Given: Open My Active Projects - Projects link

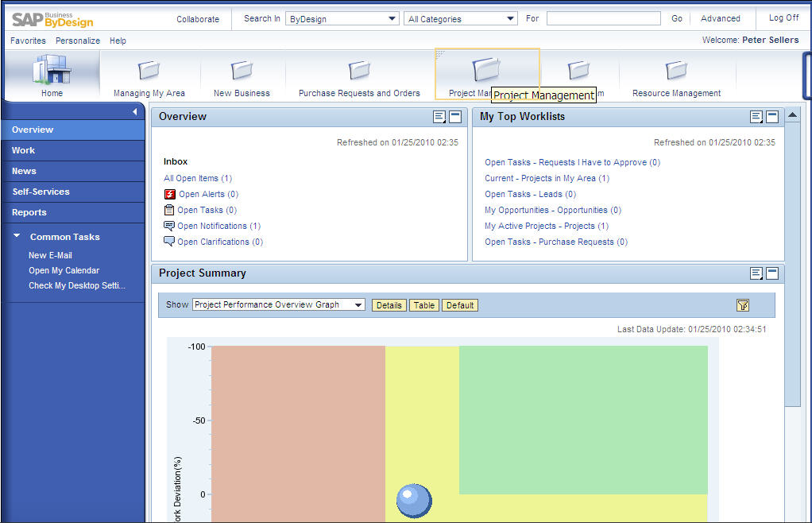Looking at the screenshot, I should pos(547,226).
